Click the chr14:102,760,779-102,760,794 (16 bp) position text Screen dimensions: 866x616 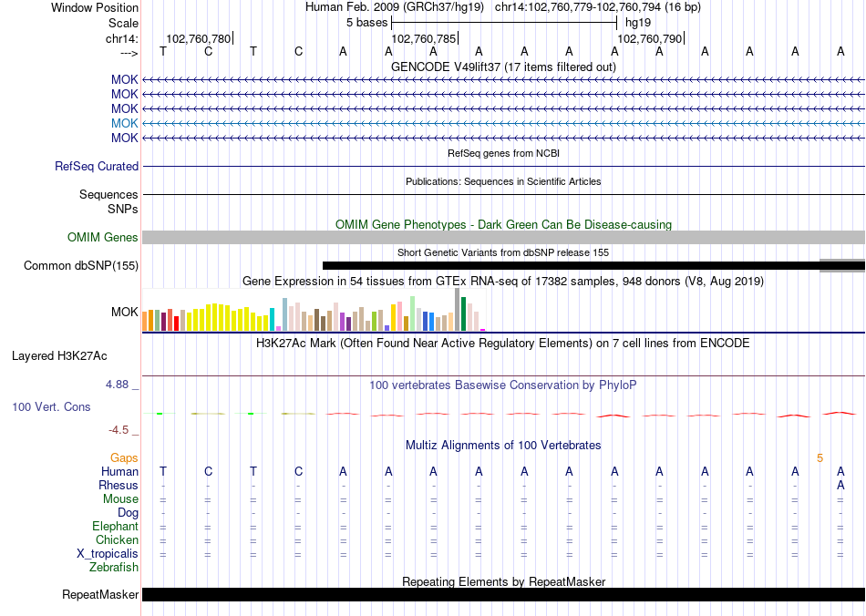(598, 7)
